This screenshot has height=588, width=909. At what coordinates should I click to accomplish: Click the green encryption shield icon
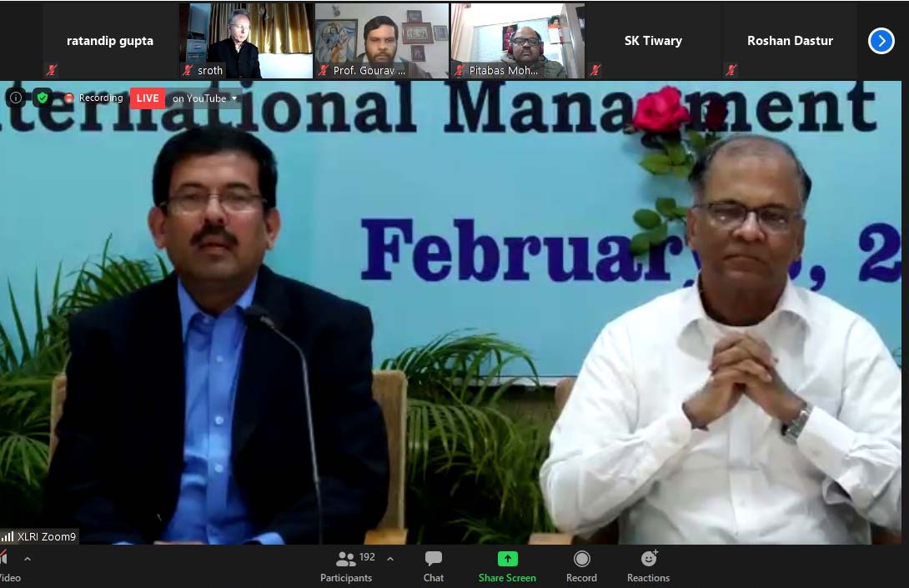(x=42, y=98)
